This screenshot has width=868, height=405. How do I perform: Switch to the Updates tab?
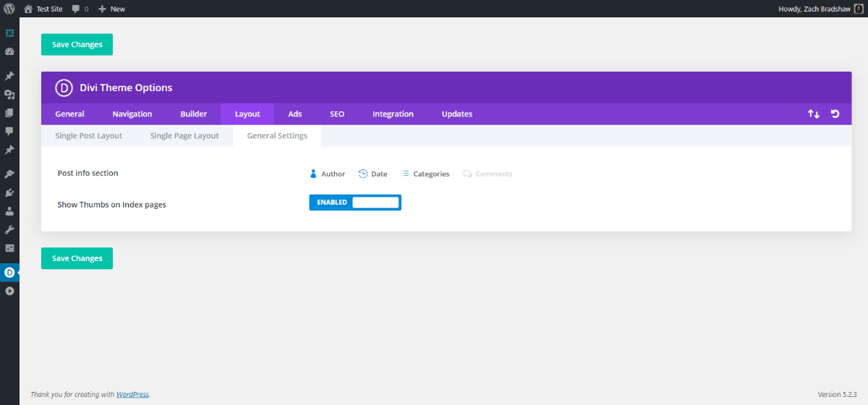(457, 114)
